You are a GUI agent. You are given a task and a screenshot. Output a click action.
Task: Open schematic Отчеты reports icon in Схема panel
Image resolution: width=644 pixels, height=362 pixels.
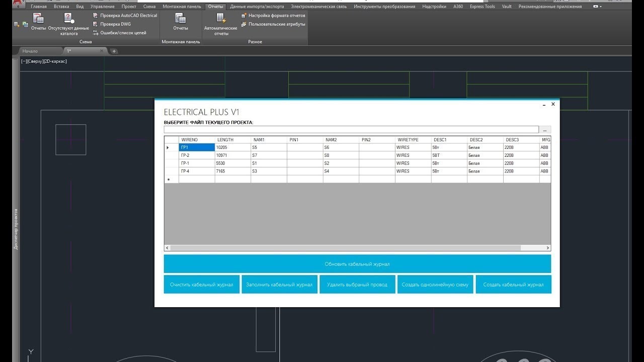[x=38, y=22]
